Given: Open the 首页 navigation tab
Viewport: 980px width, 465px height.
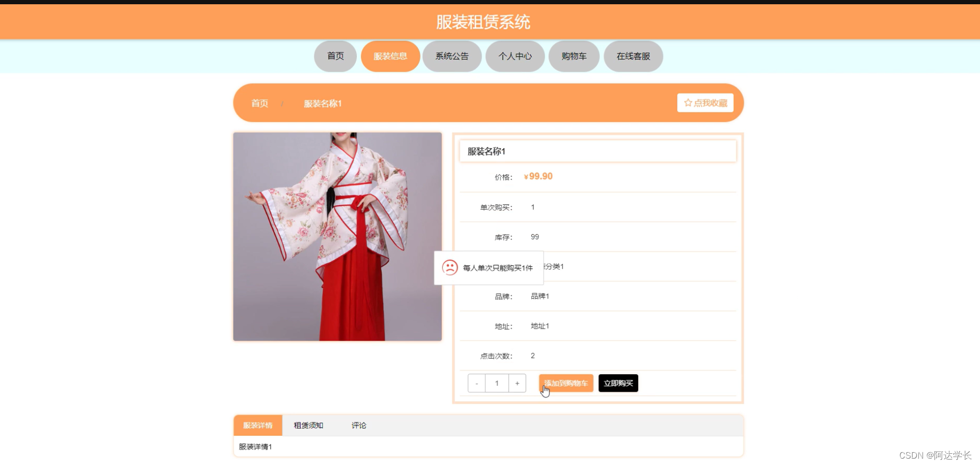Looking at the screenshot, I should coord(336,56).
